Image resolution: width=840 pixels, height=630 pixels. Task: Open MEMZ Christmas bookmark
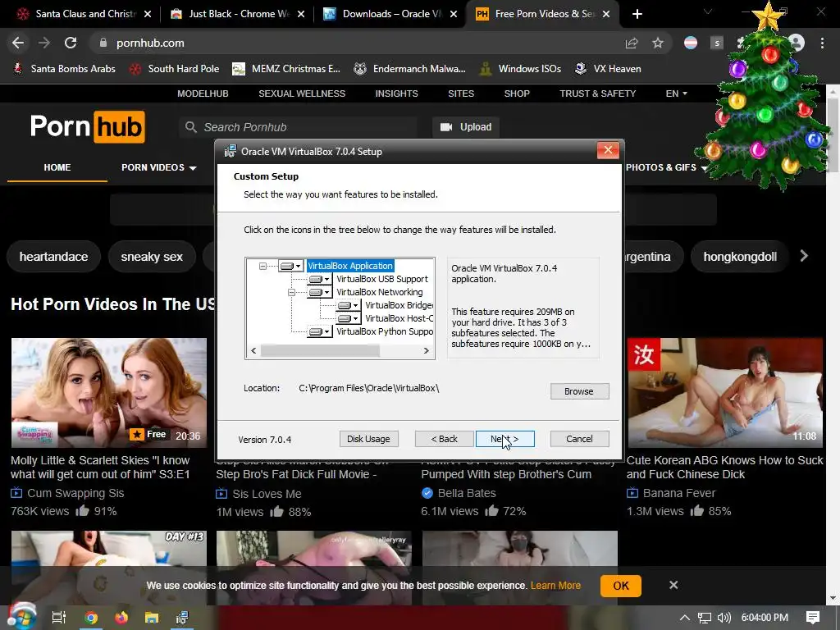pos(286,69)
